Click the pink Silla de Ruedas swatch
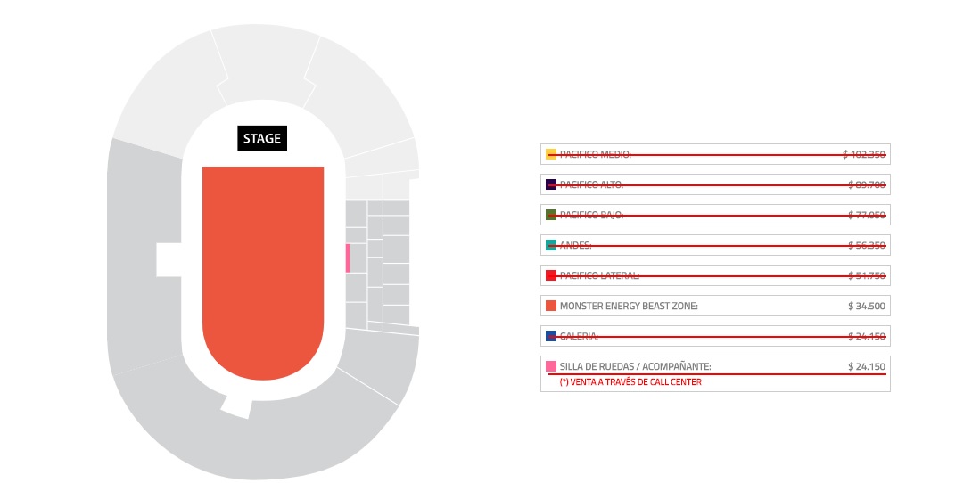 pyautogui.click(x=551, y=366)
